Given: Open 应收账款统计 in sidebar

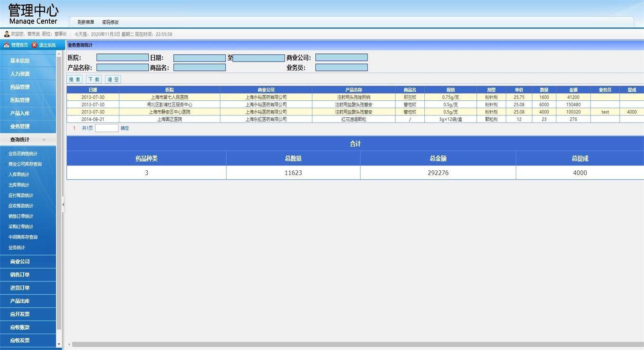Looking at the screenshot, I should coord(21,206).
